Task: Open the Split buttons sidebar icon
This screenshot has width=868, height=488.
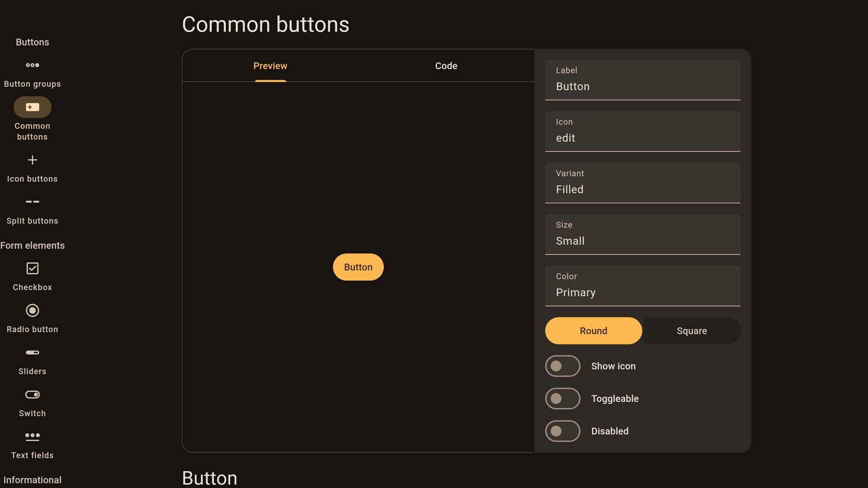Action: pyautogui.click(x=32, y=202)
